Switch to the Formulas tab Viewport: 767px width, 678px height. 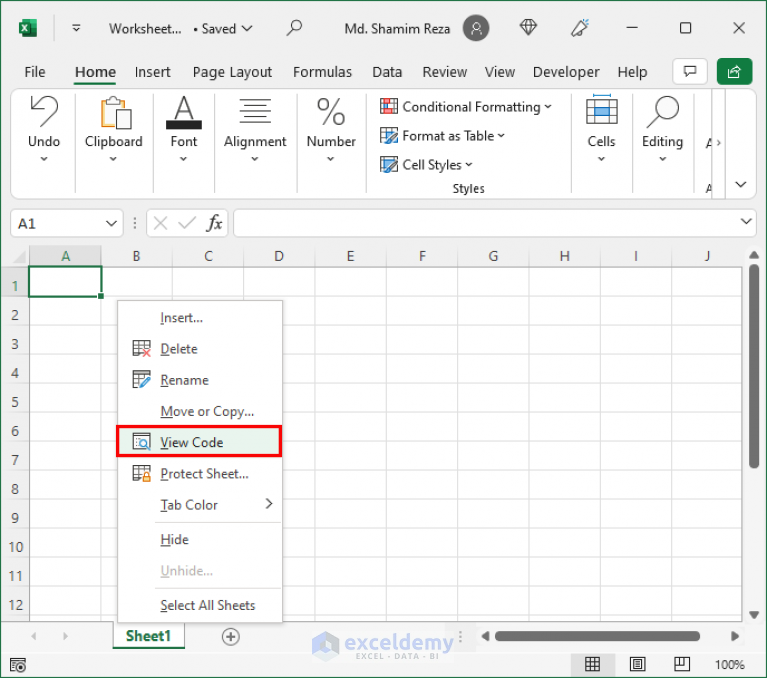322,72
